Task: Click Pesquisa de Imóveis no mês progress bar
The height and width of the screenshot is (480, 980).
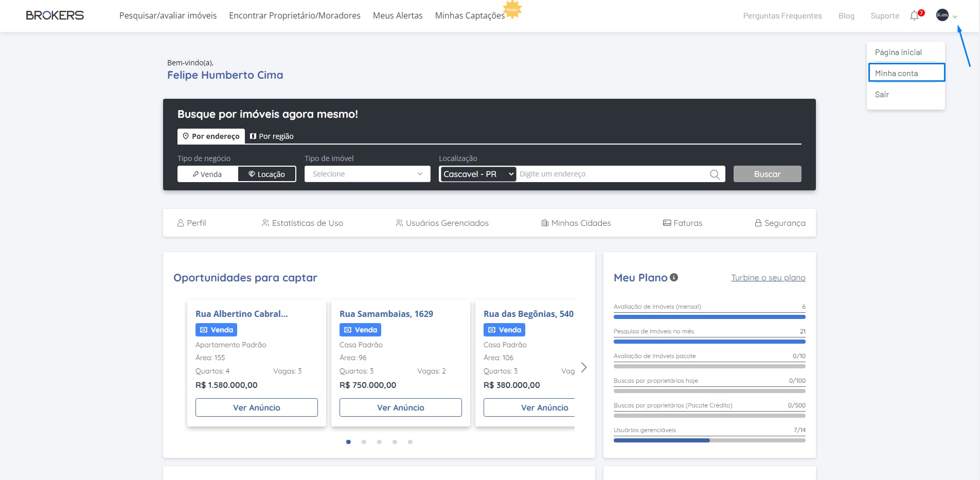Action: 709,342
